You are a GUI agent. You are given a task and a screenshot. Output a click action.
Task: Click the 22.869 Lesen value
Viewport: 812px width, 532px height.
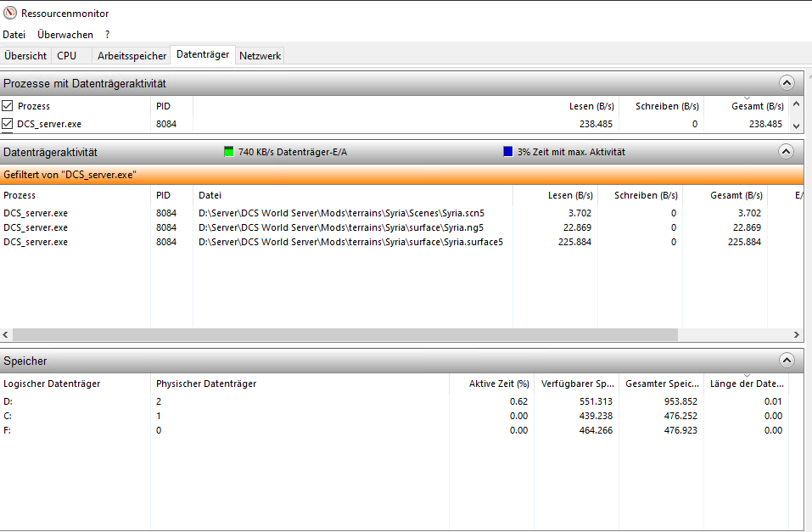pyautogui.click(x=578, y=227)
